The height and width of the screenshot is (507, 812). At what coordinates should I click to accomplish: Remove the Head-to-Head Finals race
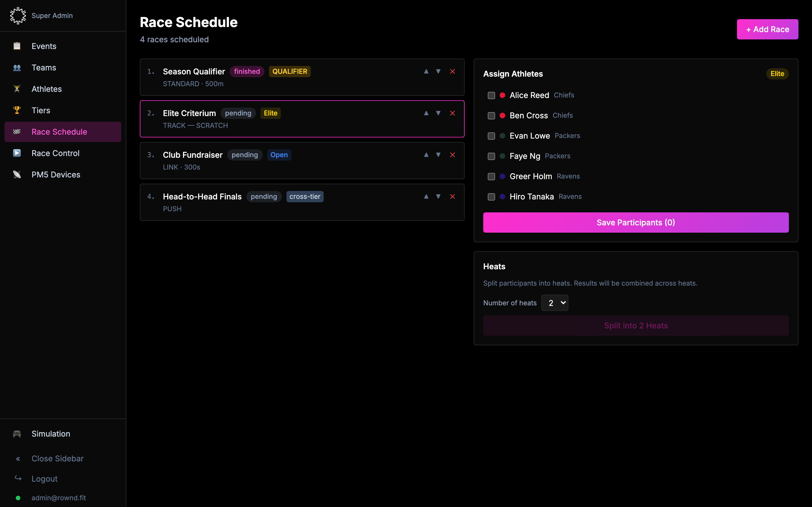tap(452, 197)
